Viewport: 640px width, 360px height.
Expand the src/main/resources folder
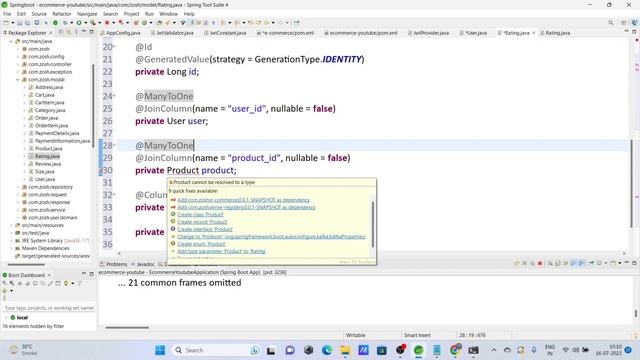11,225
